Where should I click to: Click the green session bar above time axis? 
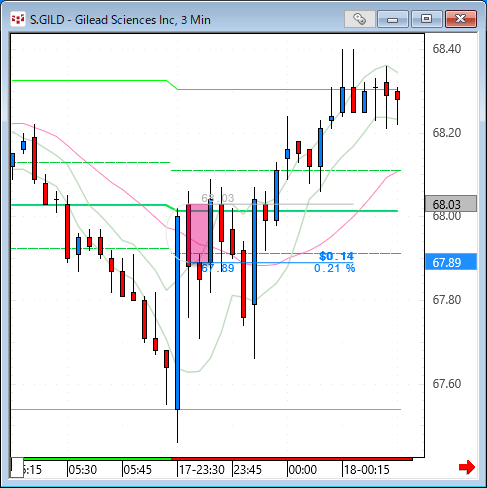pyautogui.click(x=97, y=459)
